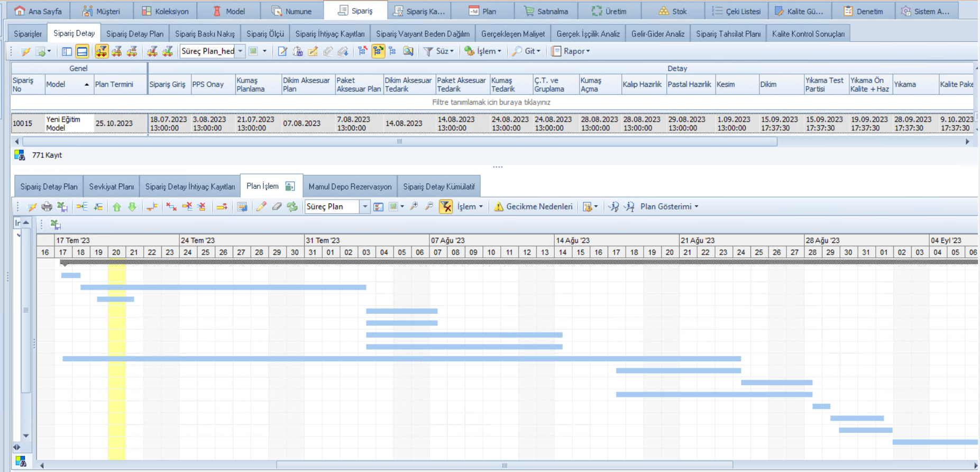Open the lower İşlem dropdown
Screen dimensions: 980x472
470,207
